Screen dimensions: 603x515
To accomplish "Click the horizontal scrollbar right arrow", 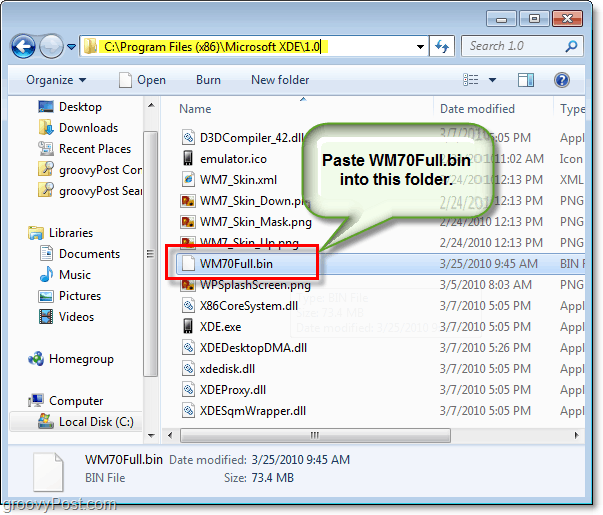I will tap(576, 435).
